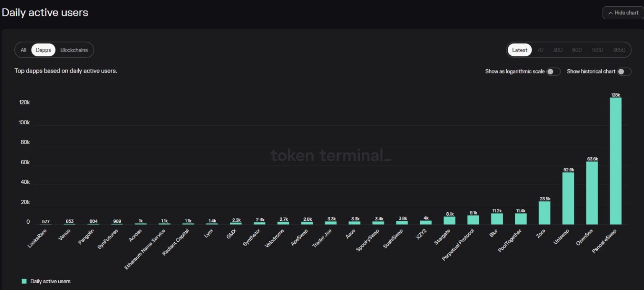
Task: Select the Latest time range
Action: click(x=520, y=50)
